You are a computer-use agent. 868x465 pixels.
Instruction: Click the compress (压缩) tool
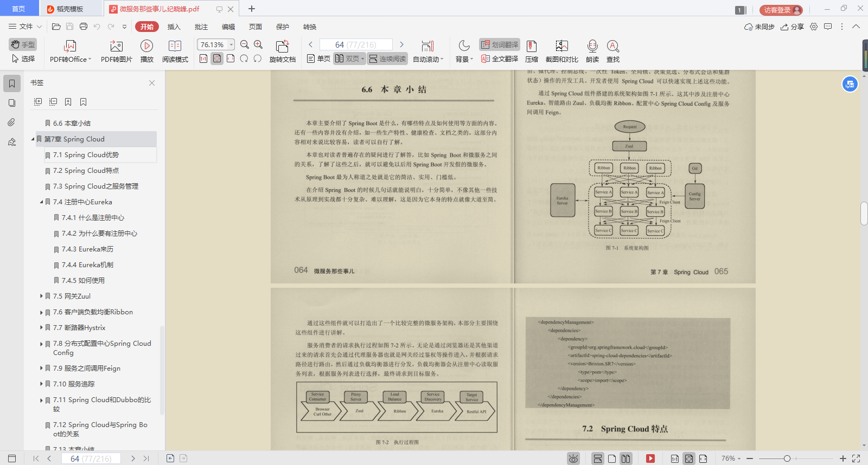pyautogui.click(x=532, y=51)
